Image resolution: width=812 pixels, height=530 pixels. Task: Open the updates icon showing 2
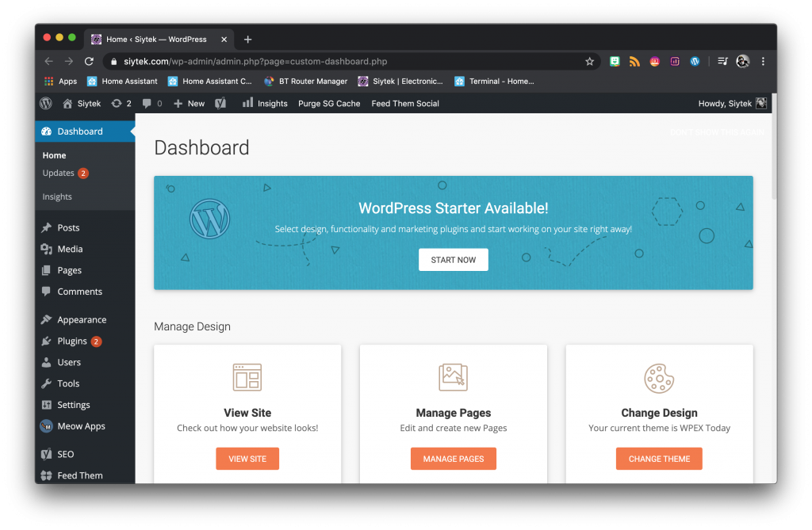tap(121, 104)
